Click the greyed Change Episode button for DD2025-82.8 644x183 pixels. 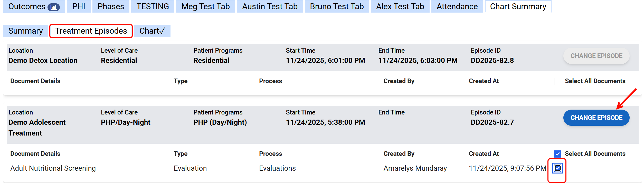[596, 56]
